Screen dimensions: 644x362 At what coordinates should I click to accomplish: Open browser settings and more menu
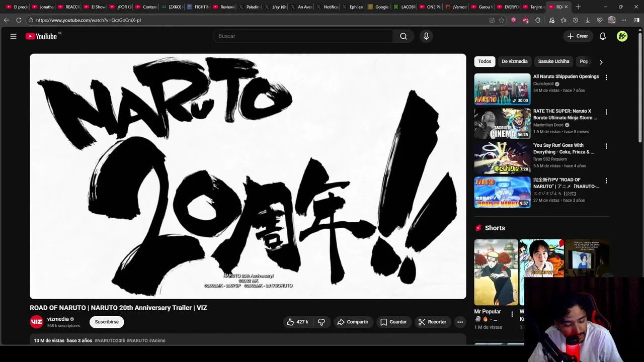coord(624,20)
